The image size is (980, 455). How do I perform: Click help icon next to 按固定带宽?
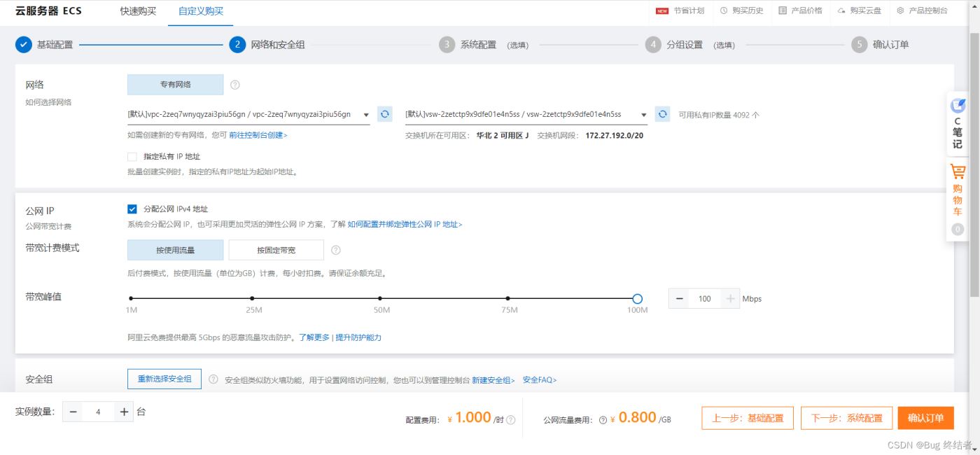point(336,250)
